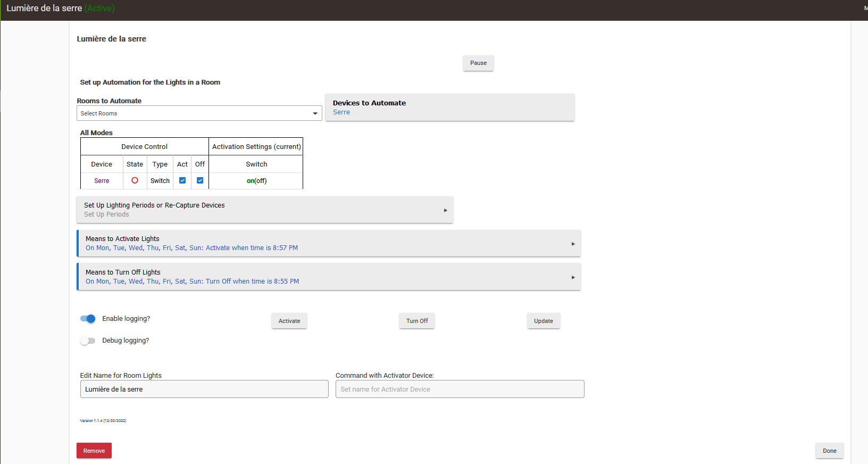This screenshot has width=868, height=464.
Task: Expand Means to Turn Off Lights section
Action: click(329, 277)
